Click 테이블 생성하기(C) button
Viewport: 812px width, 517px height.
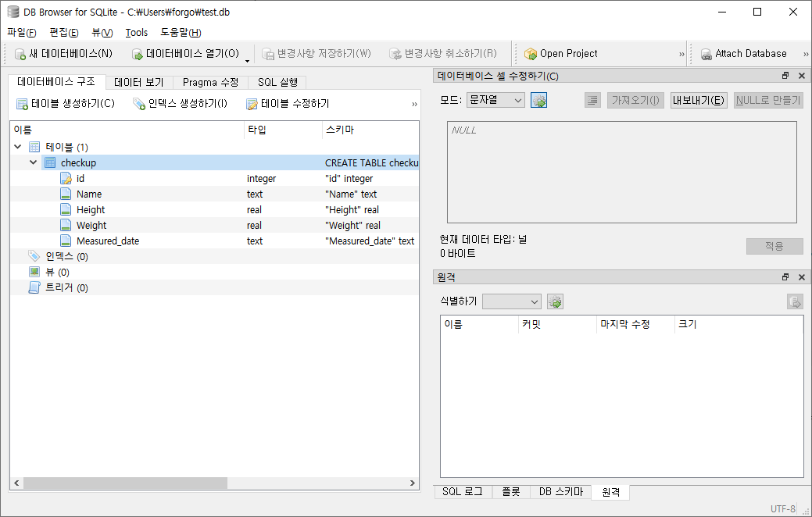65,104
